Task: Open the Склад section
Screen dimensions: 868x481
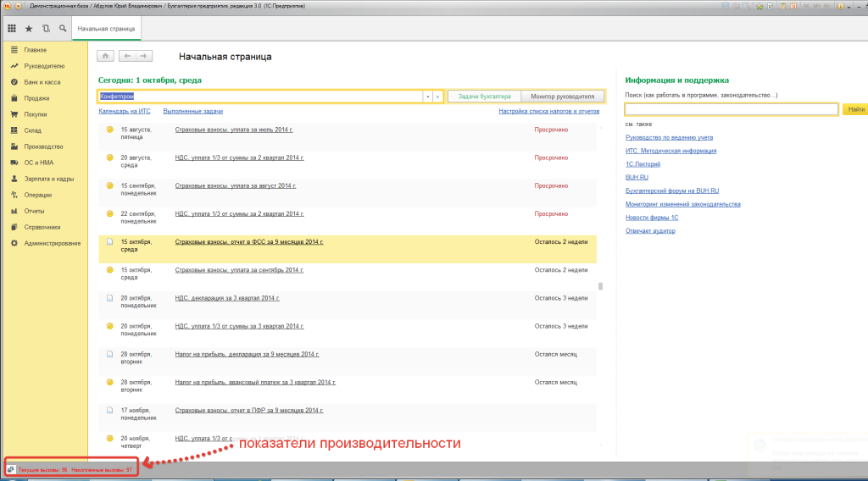Action: pyautogui.click(x=33, y=130)
